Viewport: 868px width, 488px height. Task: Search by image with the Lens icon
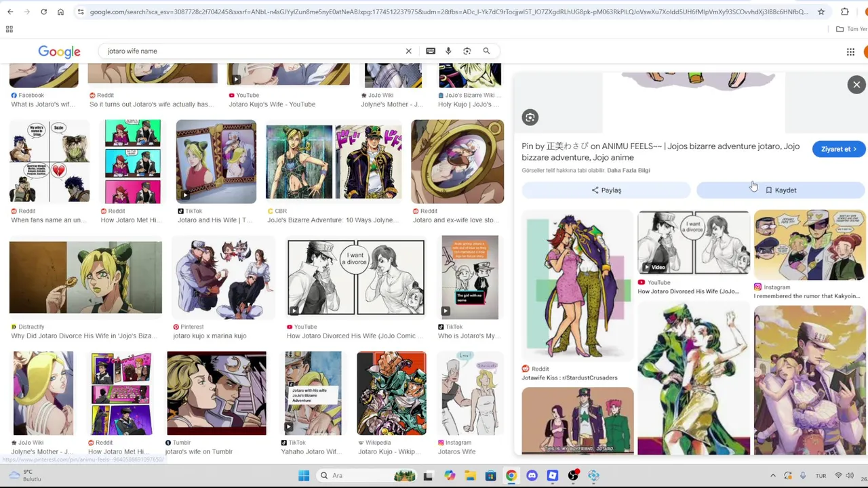(467, 51)
